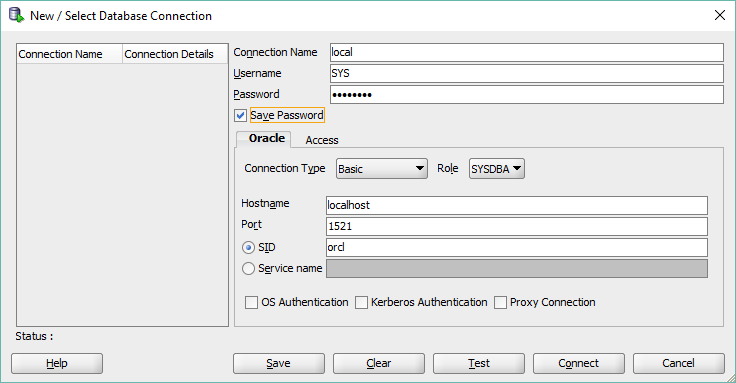Click the Clear button

(x=379, y=363)
